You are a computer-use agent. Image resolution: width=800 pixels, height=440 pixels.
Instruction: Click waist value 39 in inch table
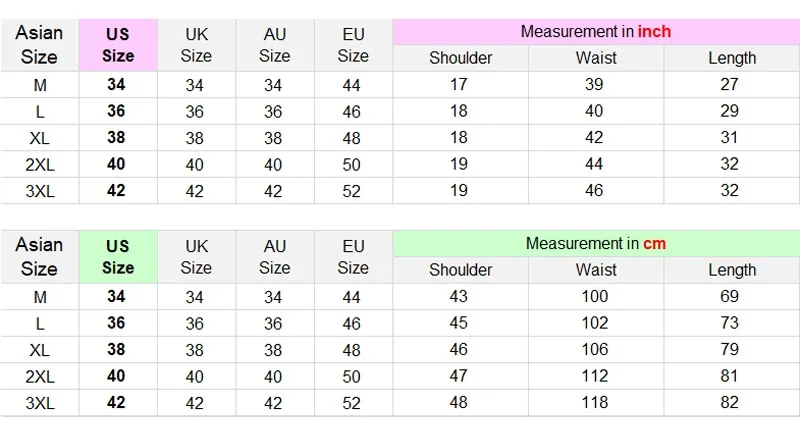tap(594, 85)
